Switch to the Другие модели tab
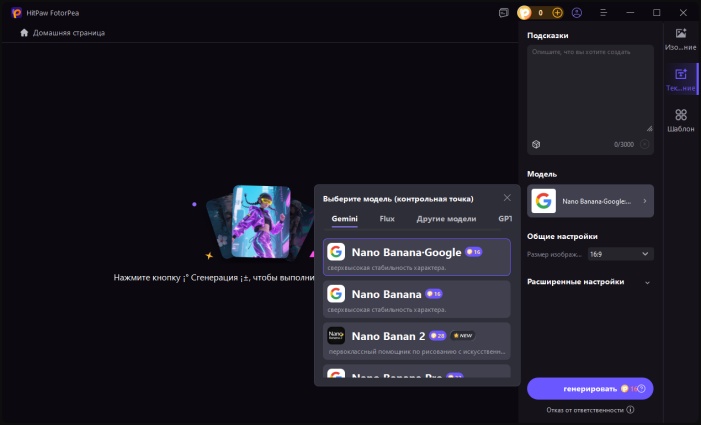Viewport: 701px width, 425px height. pos(446,218)
